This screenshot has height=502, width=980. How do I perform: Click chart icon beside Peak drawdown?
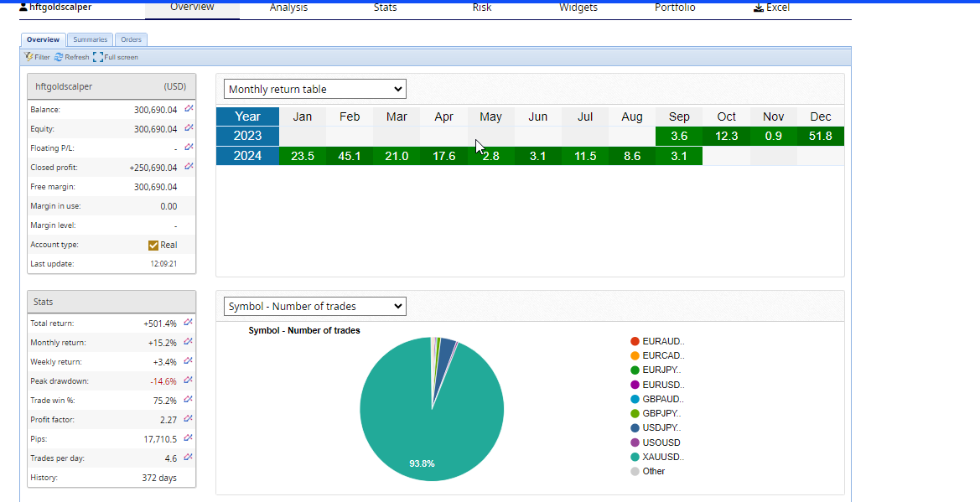click(189, 380)
